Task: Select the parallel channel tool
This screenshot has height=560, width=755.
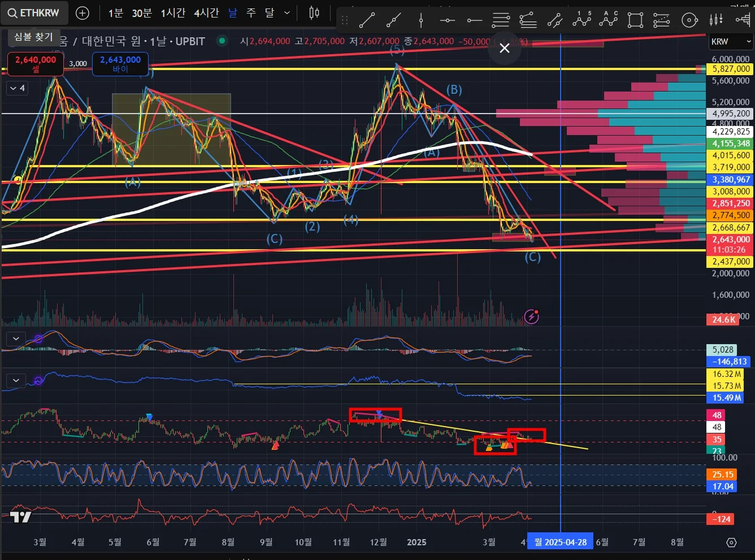Action: click(x=555, y=21)
